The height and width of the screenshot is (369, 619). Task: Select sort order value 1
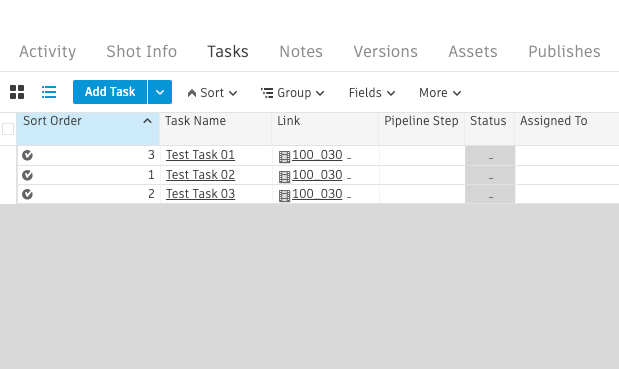click(x=151, y=174)
